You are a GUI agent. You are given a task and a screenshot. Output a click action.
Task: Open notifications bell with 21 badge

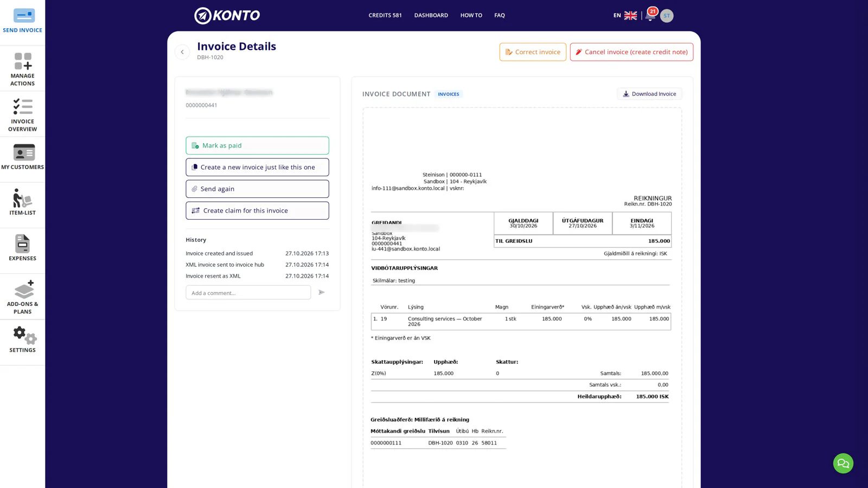coord(650,15)
